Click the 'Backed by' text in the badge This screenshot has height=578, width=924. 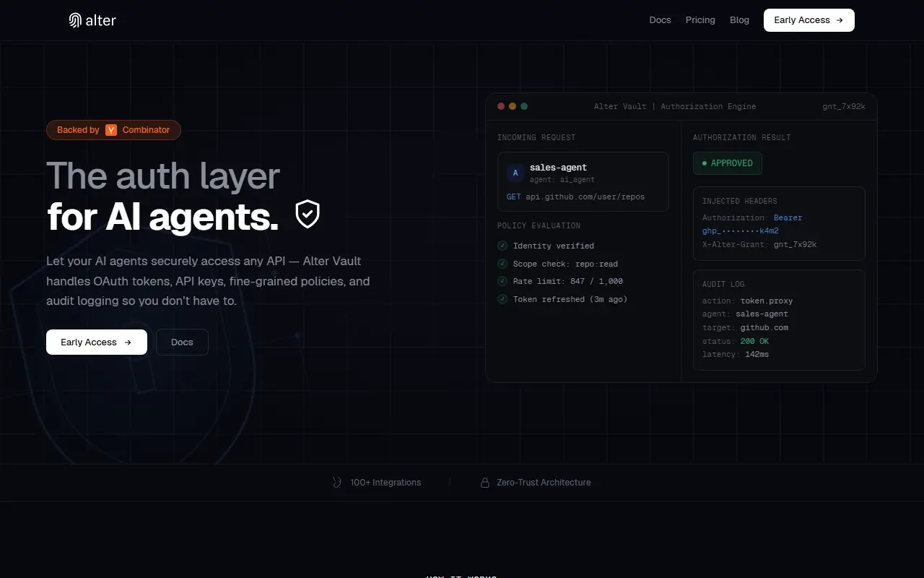pyautogui.click(x=78, y=130)
